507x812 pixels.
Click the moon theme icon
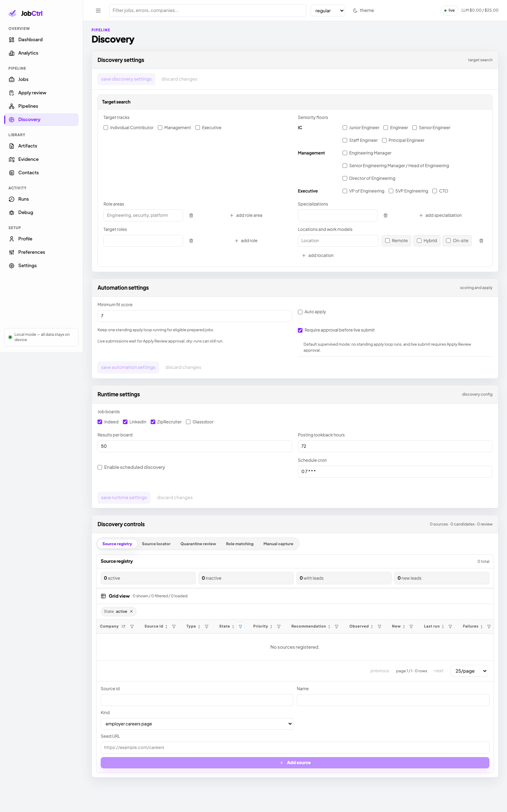pos(355,11)
